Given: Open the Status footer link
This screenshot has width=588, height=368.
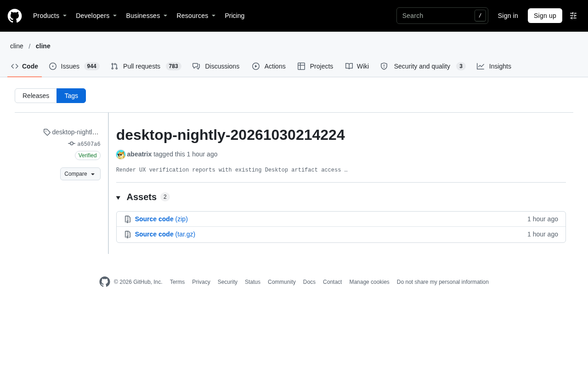Looking at the screenshot, I should click(253, 282).
